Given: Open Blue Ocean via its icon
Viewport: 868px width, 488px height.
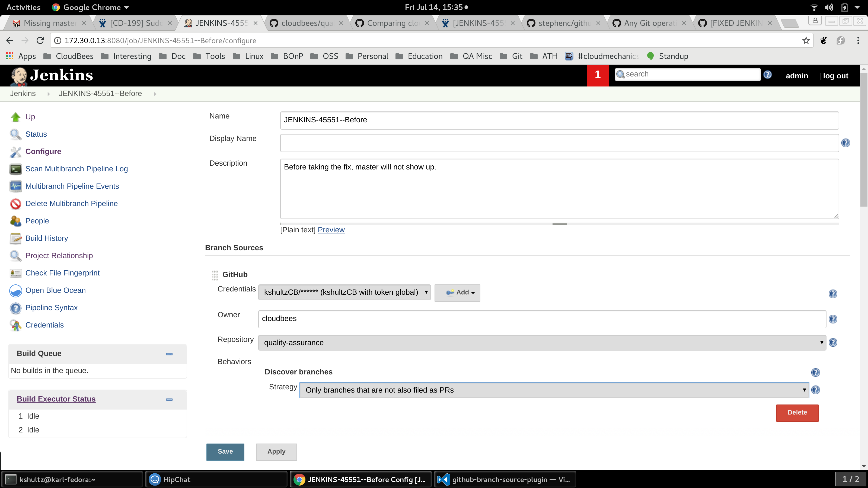Looking at the screenshot, I should coord(15,291).
